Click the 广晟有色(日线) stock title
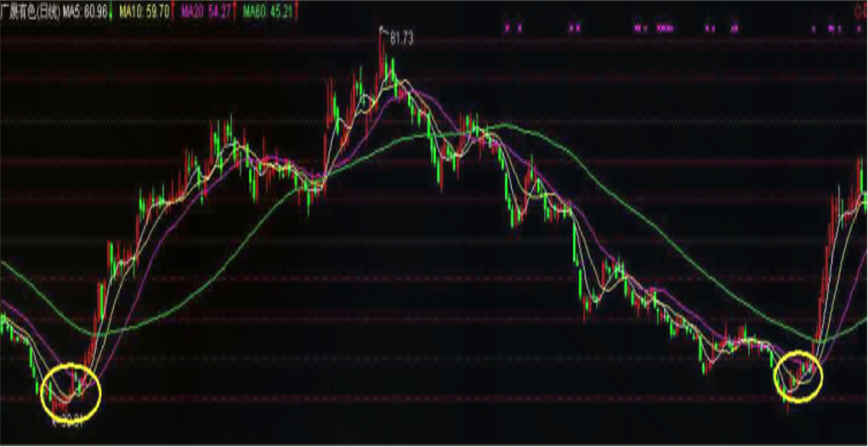 [30, 13]
